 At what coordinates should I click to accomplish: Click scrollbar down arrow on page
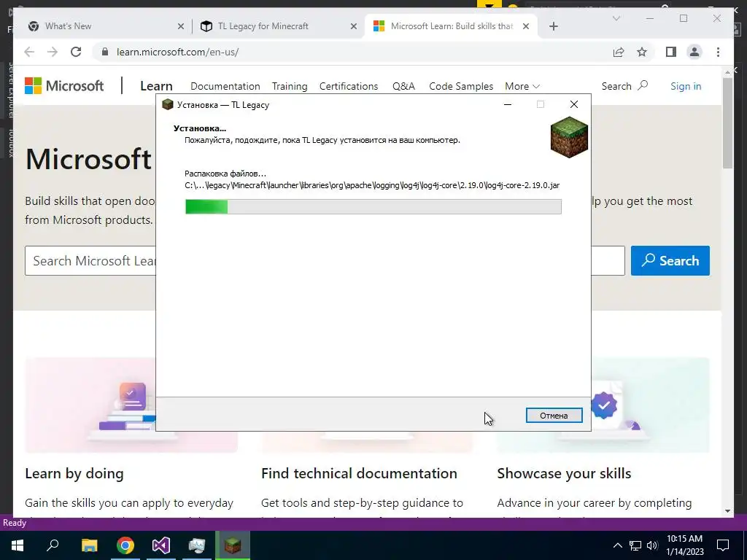click(727, 511)
